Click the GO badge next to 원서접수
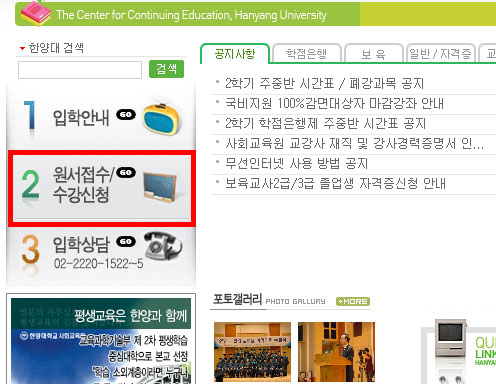The image size is (496, 384). pos(126,172)
